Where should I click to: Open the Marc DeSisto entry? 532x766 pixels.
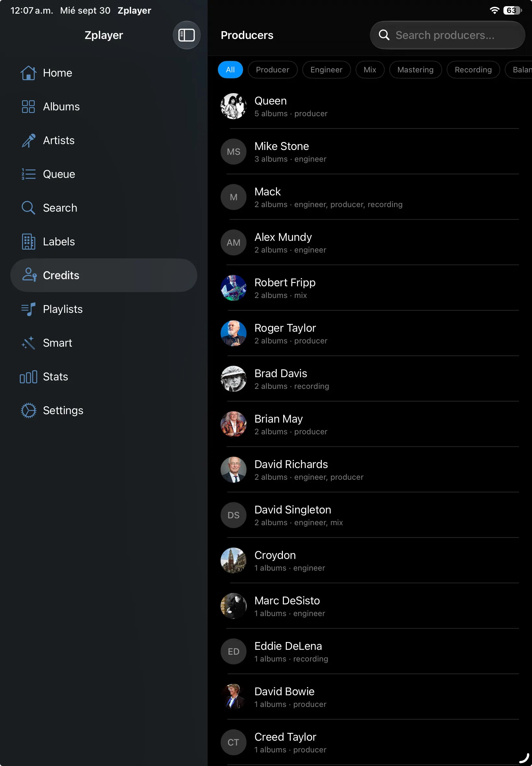(369, 606)
